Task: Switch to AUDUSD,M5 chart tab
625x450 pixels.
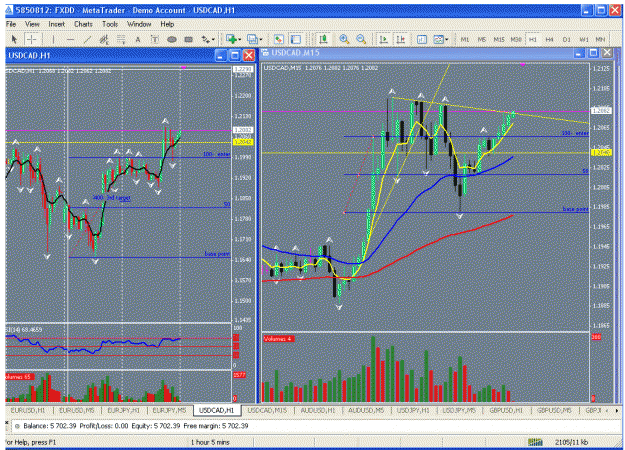Action: 366,410
